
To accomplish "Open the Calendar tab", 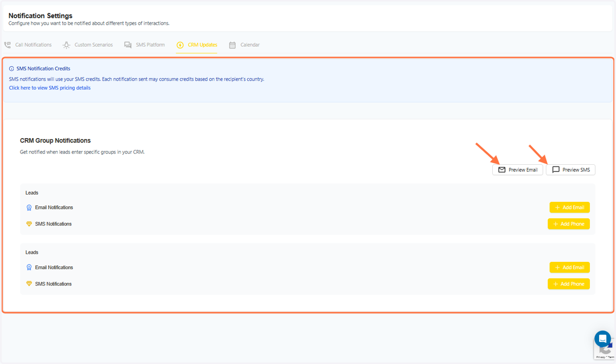I will [x=244, y=45].
